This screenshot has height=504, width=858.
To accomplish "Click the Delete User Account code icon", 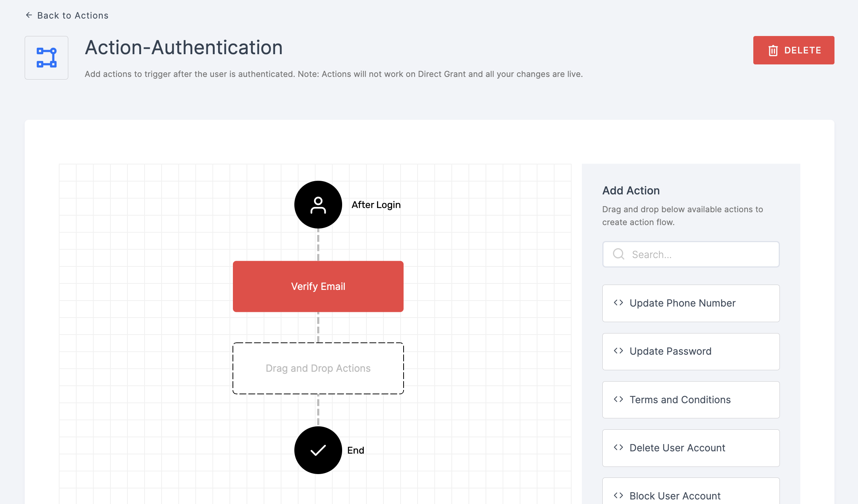I will [618, 448].
